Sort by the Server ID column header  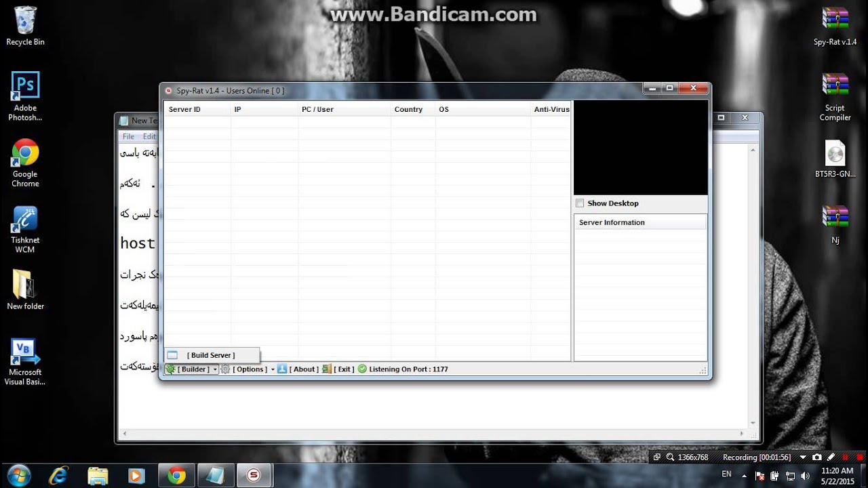click(x=197, y=109)
